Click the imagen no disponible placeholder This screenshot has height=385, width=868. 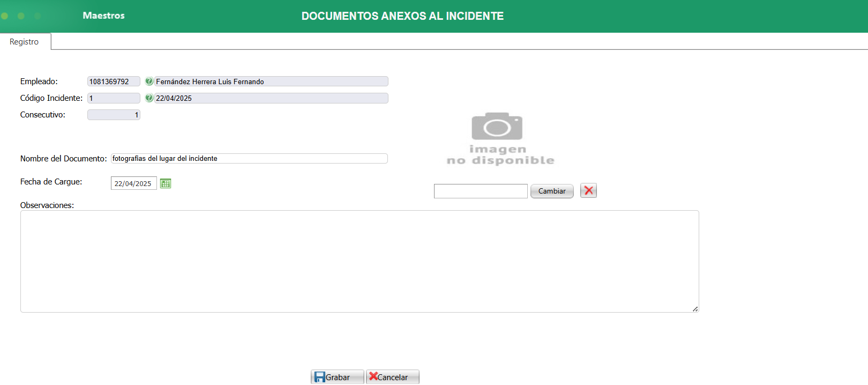(500, 139)
